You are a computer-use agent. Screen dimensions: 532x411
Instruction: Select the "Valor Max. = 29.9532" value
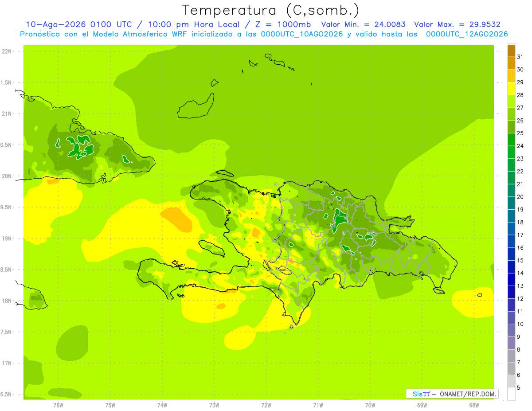point(457,25)
